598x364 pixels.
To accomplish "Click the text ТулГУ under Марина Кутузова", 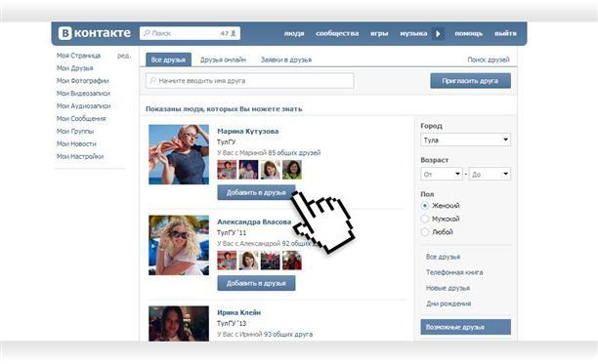I will [227, 142].
